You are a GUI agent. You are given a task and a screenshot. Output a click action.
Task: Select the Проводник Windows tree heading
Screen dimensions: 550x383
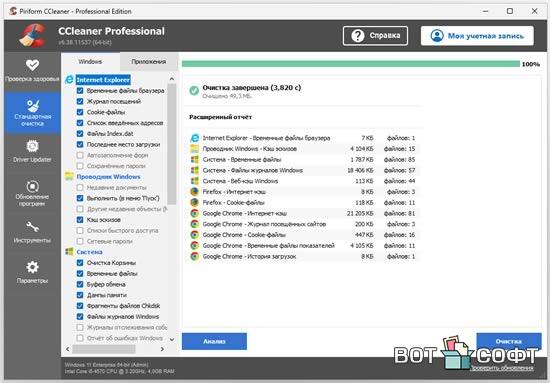point(108,176)
